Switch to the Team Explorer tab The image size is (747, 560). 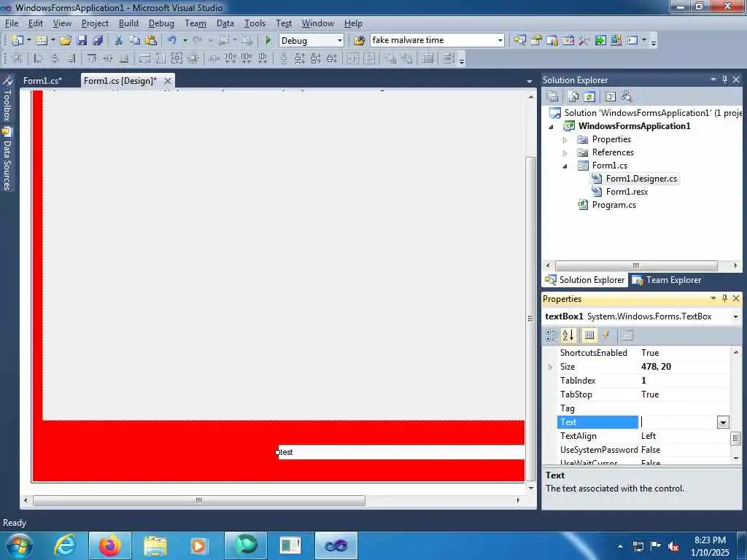pyautogui.click(x=667, y=280)
